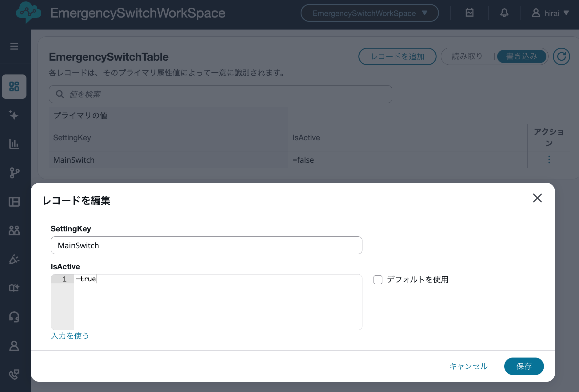Image resolution: width=579 pixels, height=392 pixels.
Task: Open the EmergencySwitchWorkSpace workspace dropdown
Action: coord(369,13)
